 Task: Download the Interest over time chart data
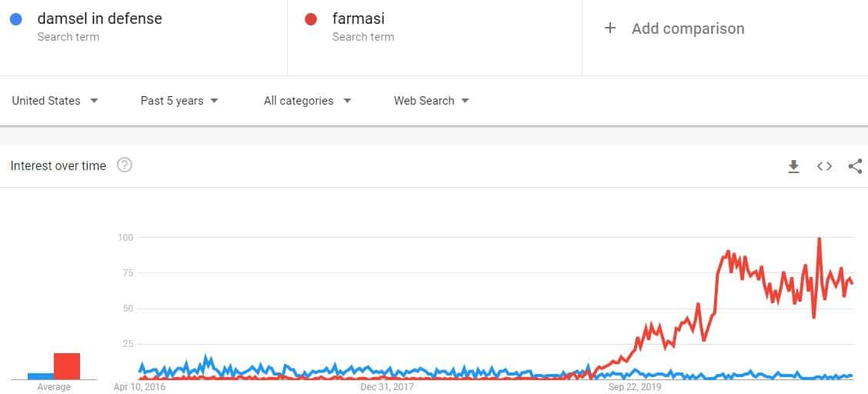(794, 166)
